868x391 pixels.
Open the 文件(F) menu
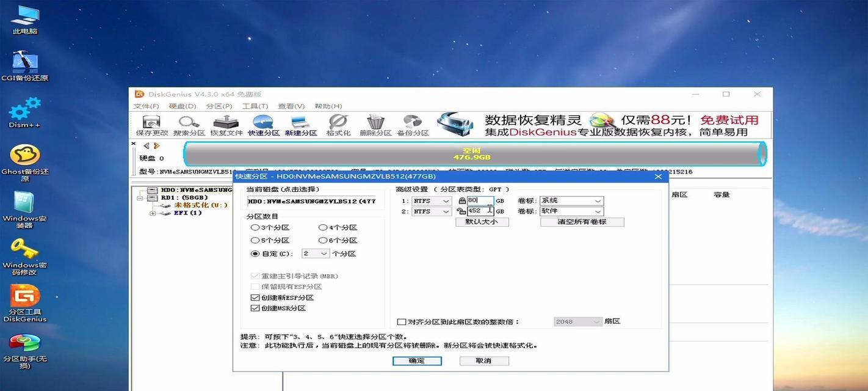point(146,106)
